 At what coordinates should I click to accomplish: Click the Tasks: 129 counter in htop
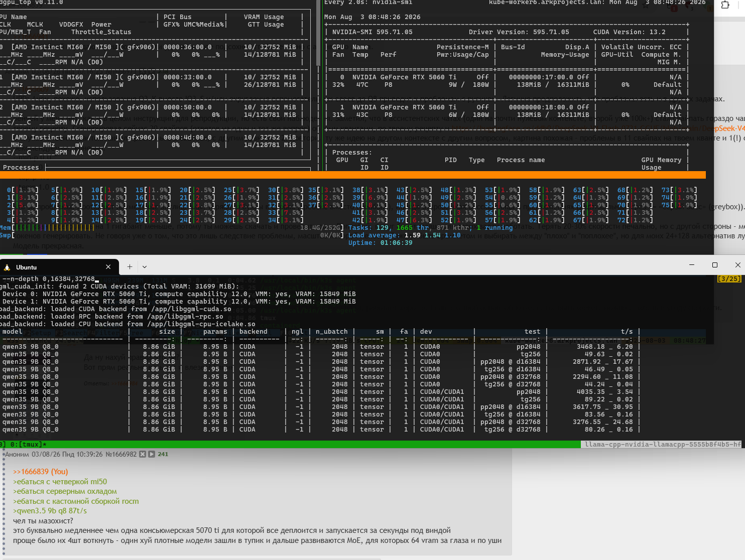(368, 228)
